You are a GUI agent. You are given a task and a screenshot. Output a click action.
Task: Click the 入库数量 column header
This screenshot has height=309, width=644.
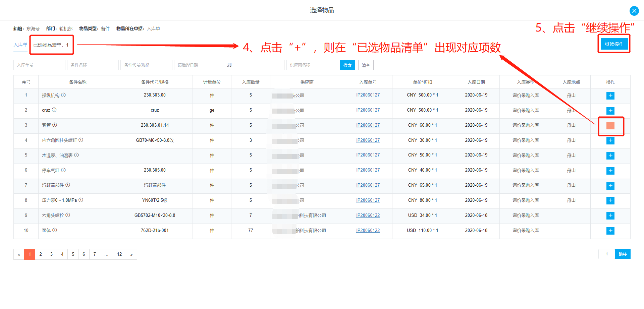[x=251, y=82]
